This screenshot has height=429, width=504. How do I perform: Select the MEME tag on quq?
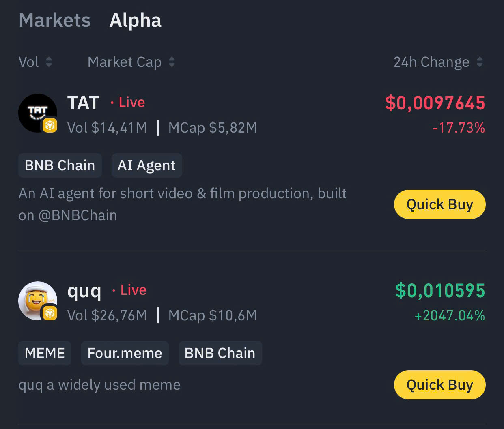tap(45, 353)
